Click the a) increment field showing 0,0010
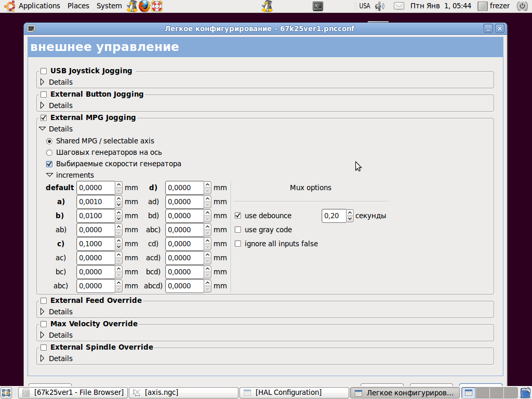 click(96, 202)
